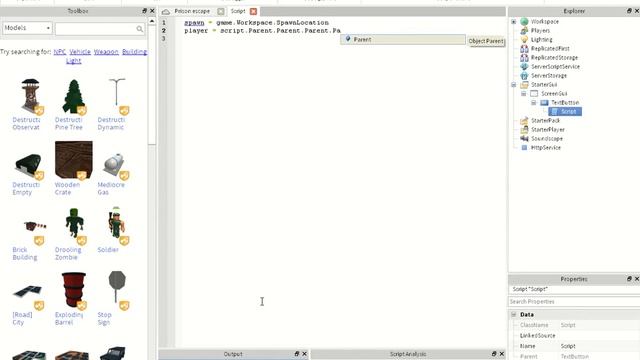
Task: Collapse the StarterGui tree node
Action: point(514,84)
